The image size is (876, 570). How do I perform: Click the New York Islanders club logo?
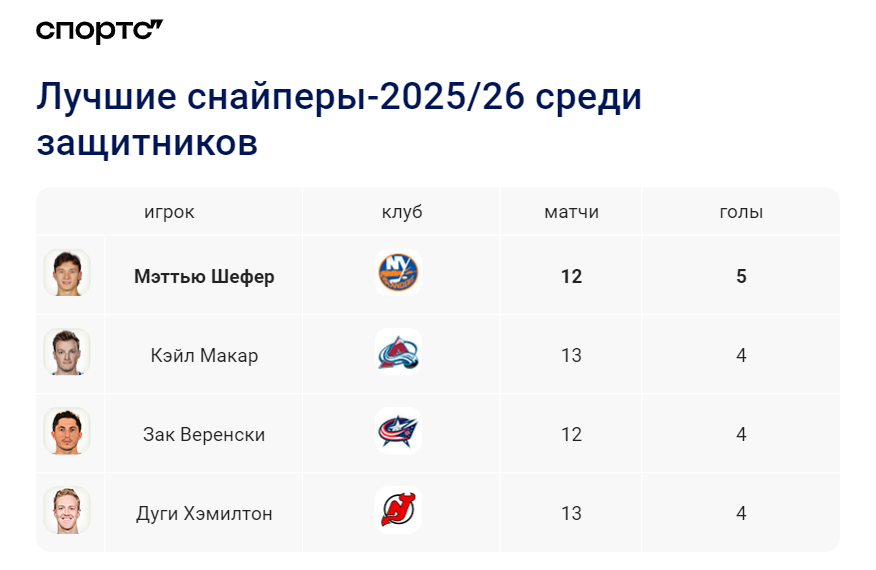tap(398, 273)
